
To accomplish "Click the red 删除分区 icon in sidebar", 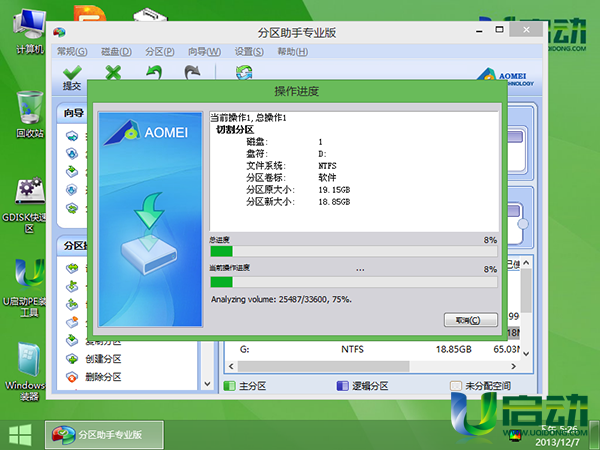I will [72, 377].
